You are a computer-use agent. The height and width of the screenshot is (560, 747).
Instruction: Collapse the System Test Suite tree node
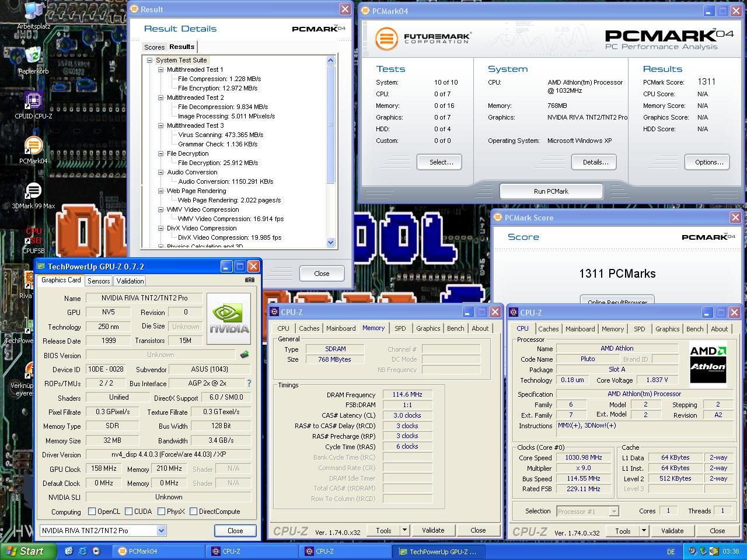pos(150,60)
